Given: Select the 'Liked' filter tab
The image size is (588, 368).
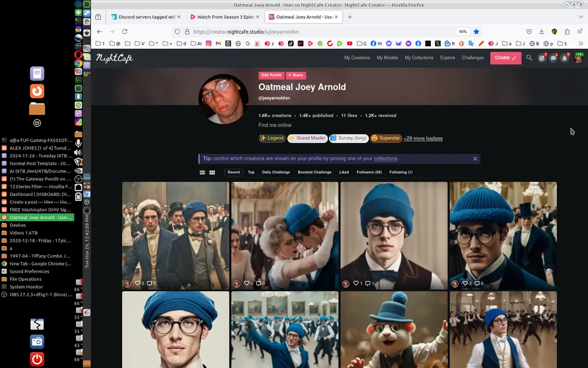Looking at the screenshot, I should pos(344,172).
